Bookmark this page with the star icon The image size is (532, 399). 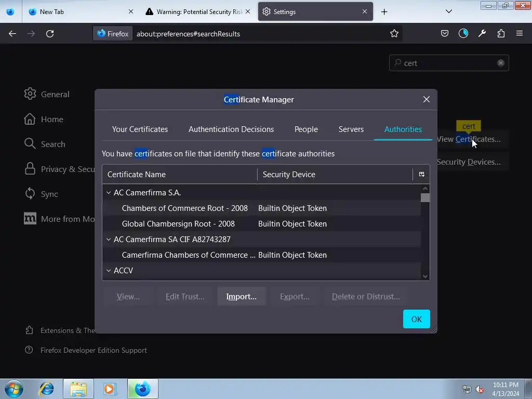[394, 34]
